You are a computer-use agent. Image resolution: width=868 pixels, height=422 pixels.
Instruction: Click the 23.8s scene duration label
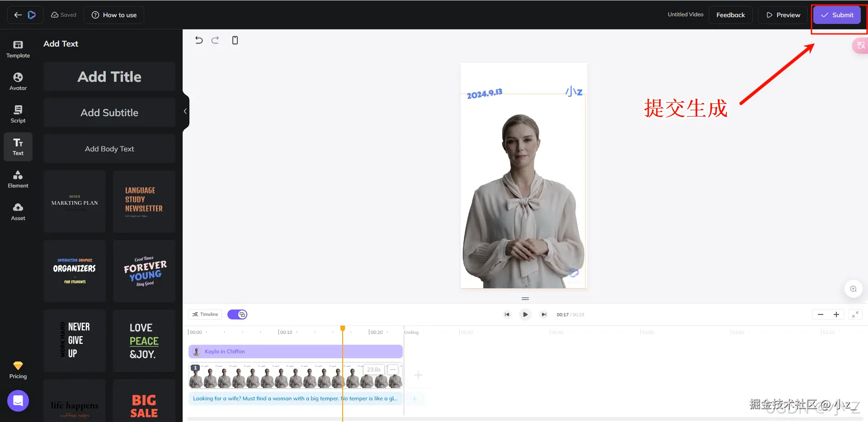[374, 370]
